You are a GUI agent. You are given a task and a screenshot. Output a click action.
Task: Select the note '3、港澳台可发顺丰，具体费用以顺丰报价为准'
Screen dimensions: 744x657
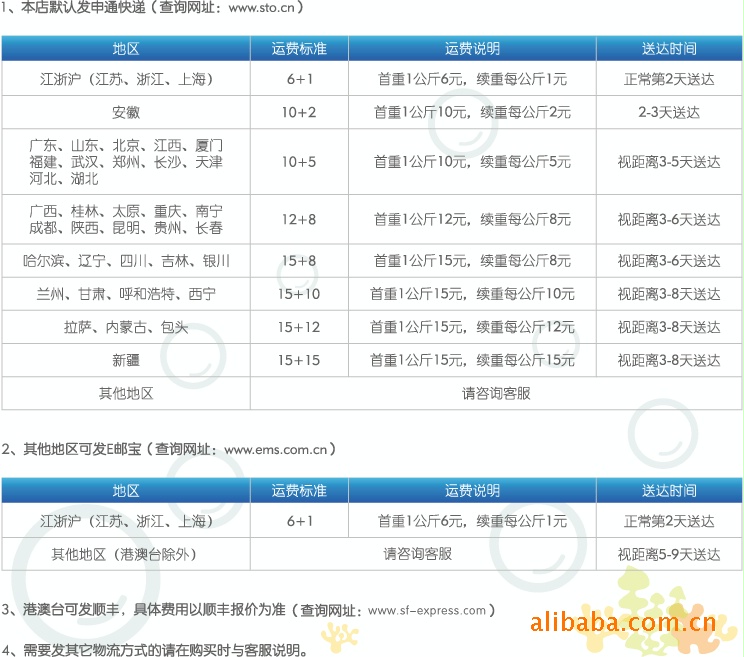(143, 610)
